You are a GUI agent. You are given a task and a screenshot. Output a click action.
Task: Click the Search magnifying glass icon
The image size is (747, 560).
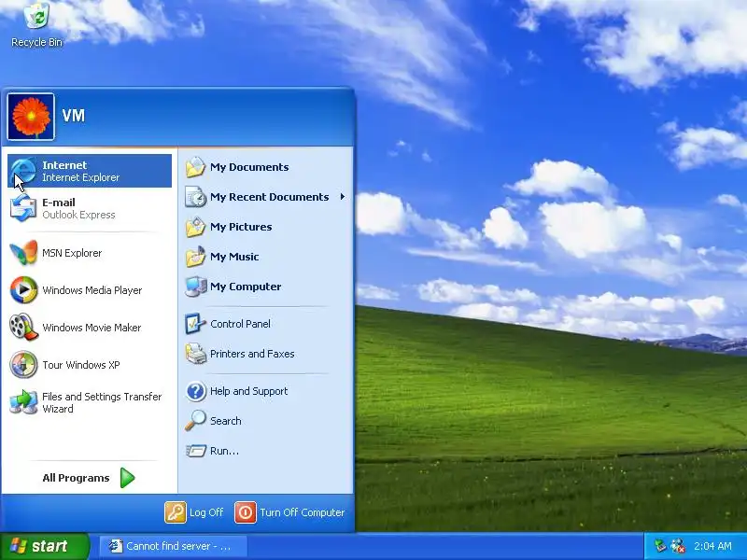click(195, 421)
